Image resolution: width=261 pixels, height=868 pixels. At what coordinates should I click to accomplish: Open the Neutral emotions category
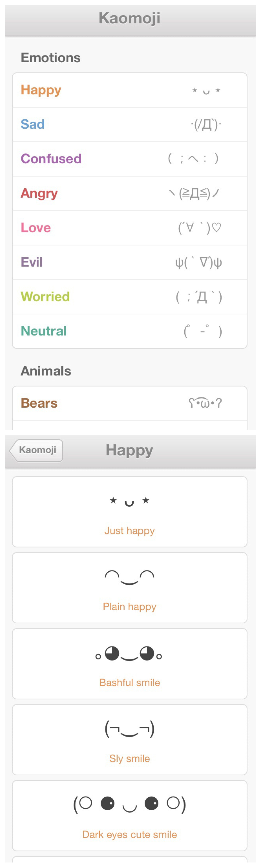pos(130,331)
